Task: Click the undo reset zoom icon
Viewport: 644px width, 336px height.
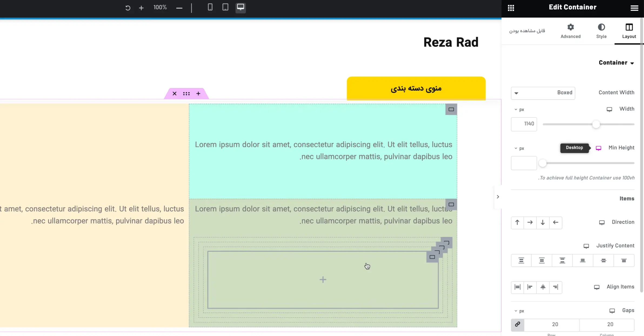Action: [128, 8]
